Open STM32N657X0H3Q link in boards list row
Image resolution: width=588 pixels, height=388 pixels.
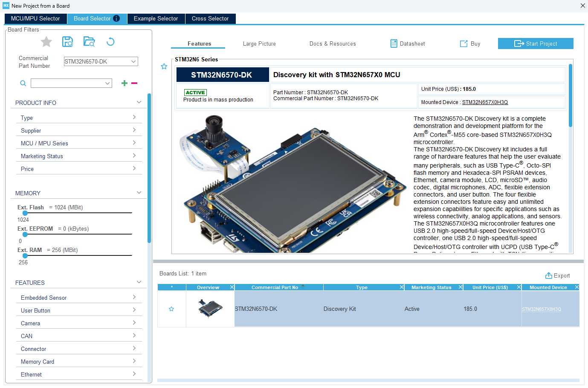coord(542,310)
